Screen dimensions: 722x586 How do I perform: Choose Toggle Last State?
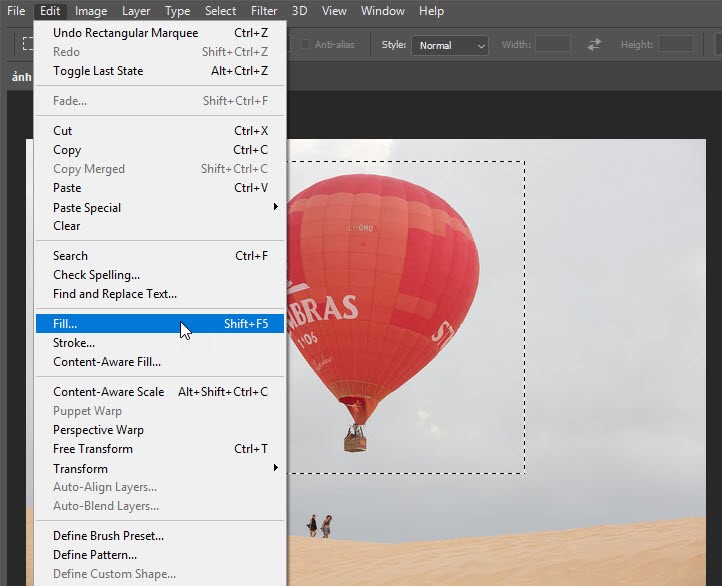pyautogui.click(x=160, y=71)
